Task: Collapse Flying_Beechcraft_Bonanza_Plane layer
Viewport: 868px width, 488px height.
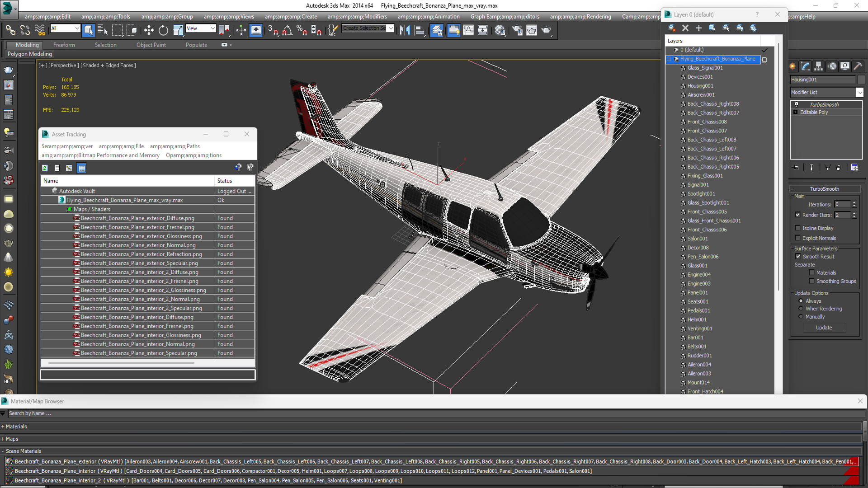Action: tap(670, 59)
